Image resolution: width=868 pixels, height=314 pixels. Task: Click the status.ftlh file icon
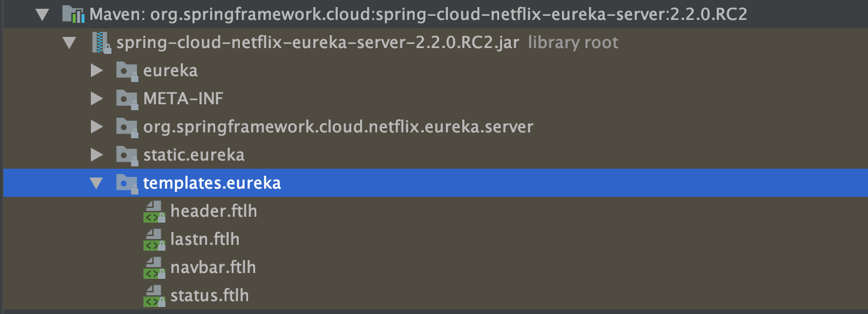154,296
